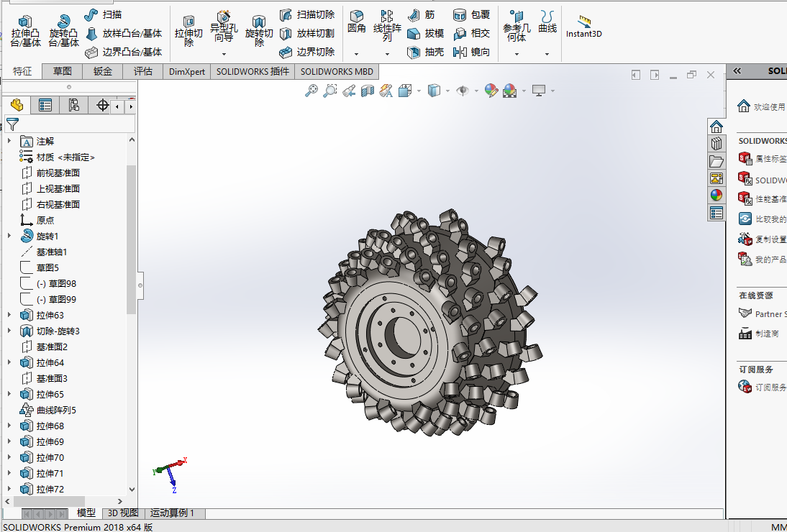
Task: Open the Display Style cube icon
Action: pos(434,91)
